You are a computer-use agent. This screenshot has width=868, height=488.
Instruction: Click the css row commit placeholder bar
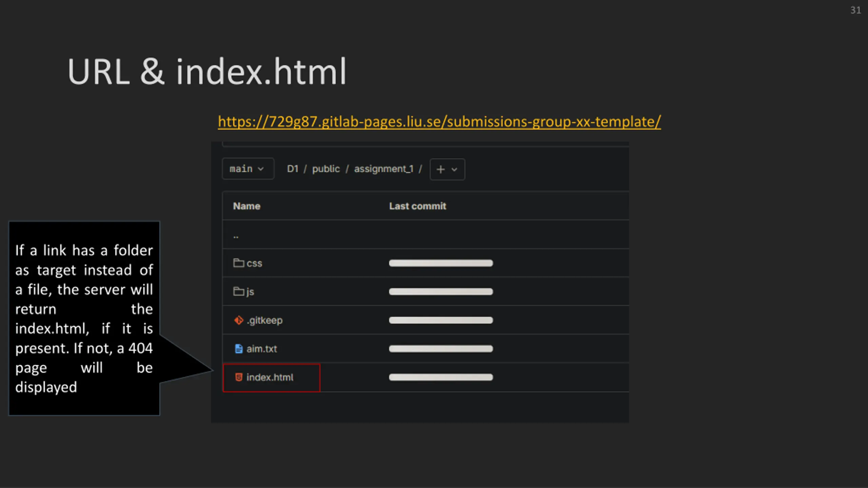pos(440,263)
